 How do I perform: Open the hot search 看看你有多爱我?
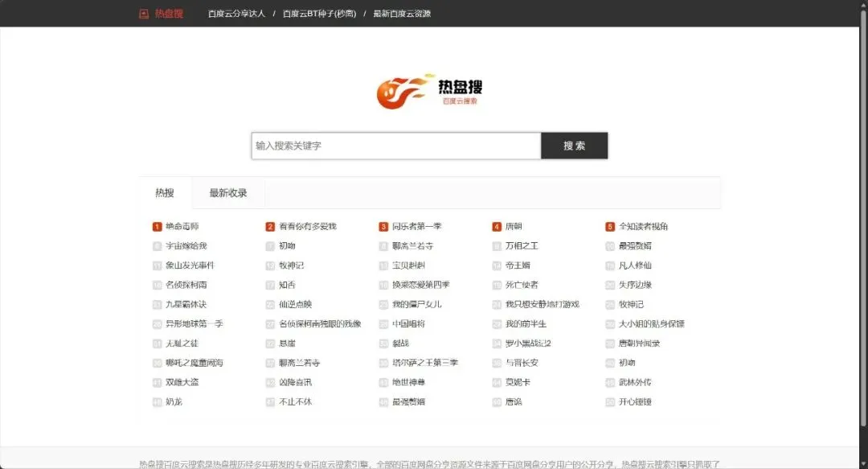[308, 227]
